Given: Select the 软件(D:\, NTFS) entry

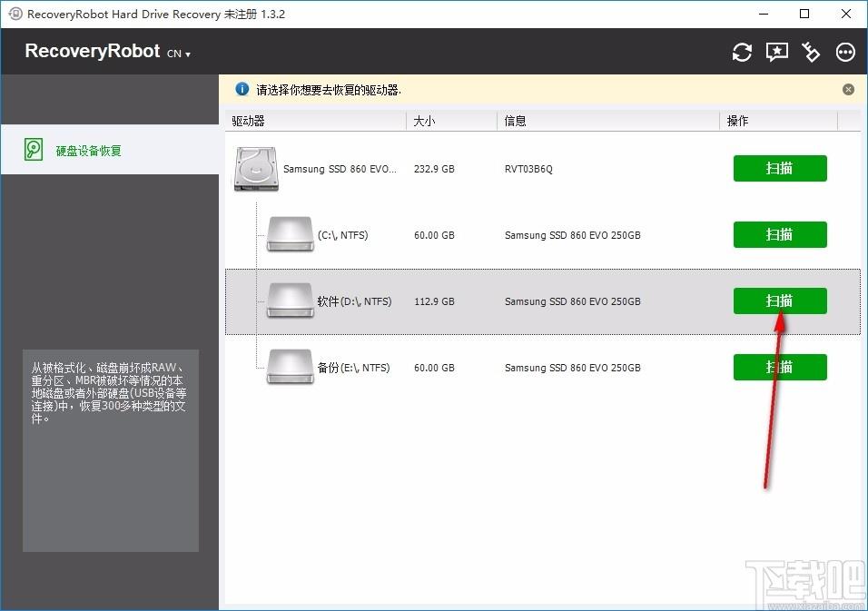Looking at the screenshot, I should [354, 301].
